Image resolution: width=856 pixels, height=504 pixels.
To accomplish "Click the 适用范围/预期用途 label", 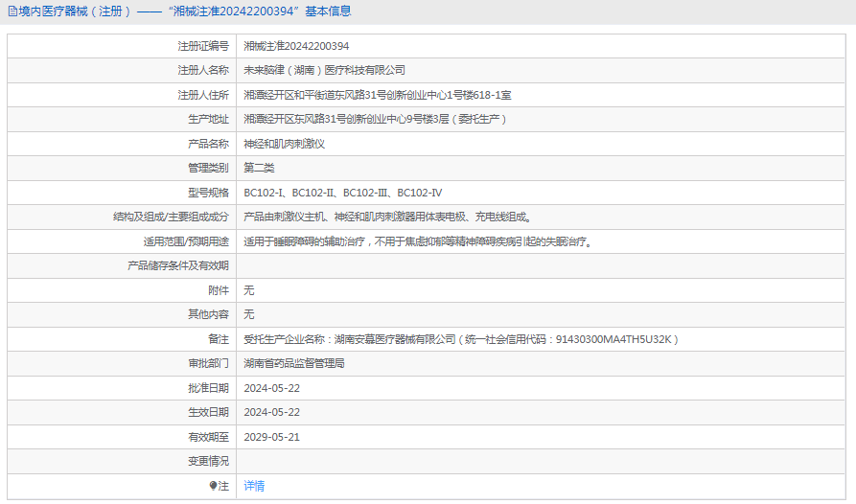I will click(x=186, y=241).
